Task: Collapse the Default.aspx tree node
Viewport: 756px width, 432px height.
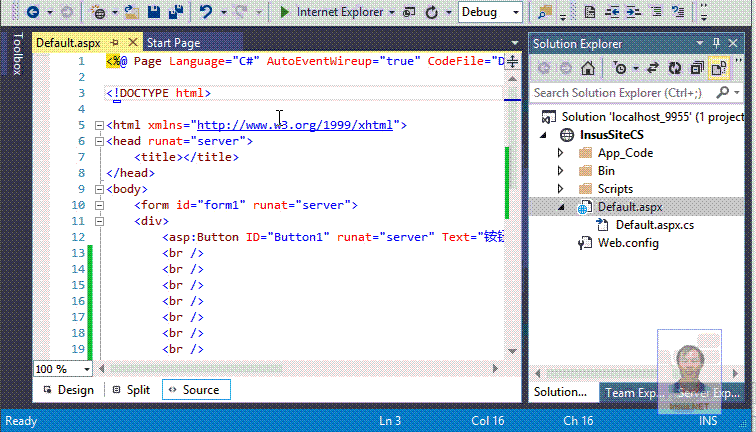Action: [561, 207]
